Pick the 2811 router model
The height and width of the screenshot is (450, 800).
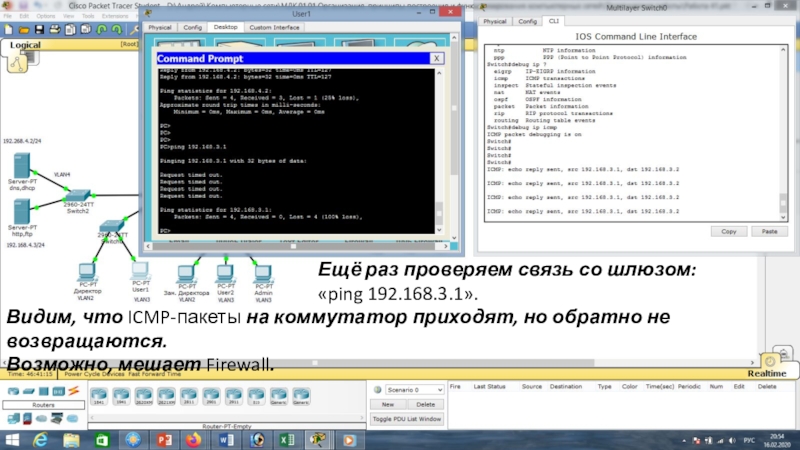188,396
